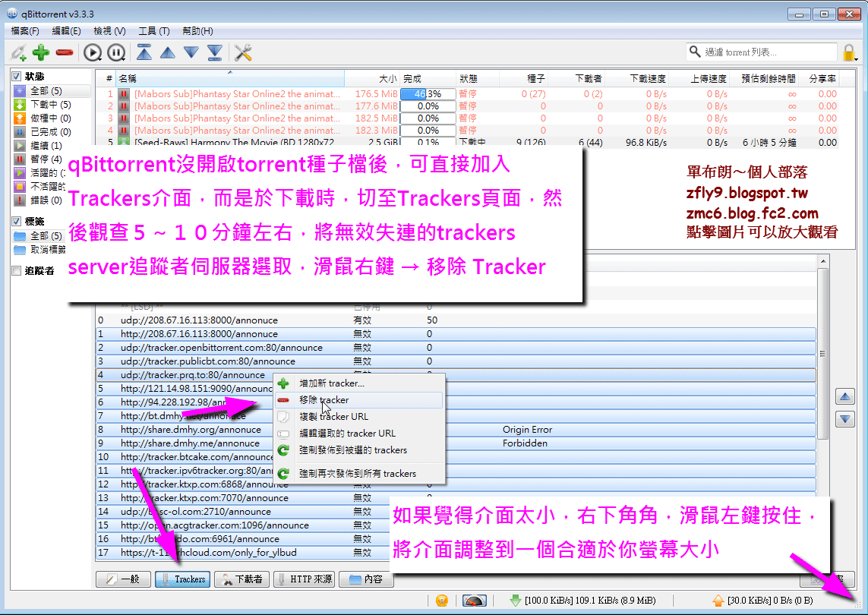Move tracker down arrow button
This screenshot has width=868, height=615.
click(x=844, y=419)
